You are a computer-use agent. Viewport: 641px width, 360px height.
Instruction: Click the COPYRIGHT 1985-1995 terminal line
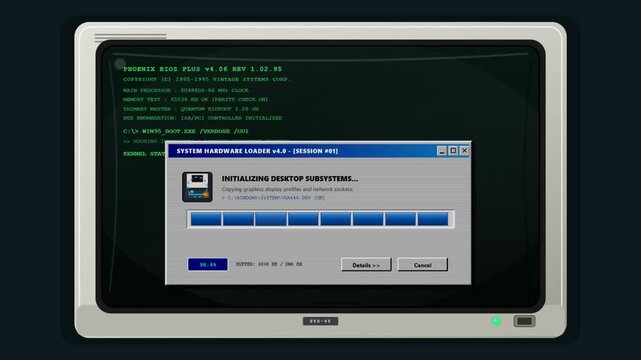coord(207,79)
